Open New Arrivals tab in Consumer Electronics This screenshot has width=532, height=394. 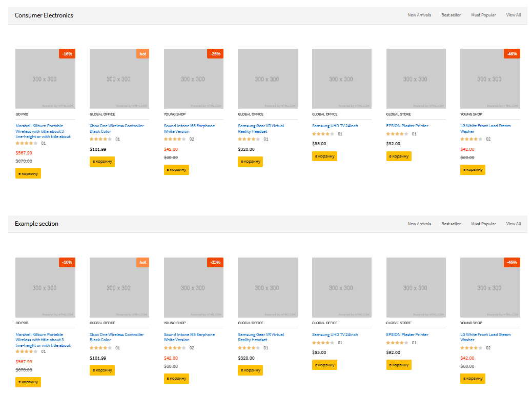[x=419, y=15]
